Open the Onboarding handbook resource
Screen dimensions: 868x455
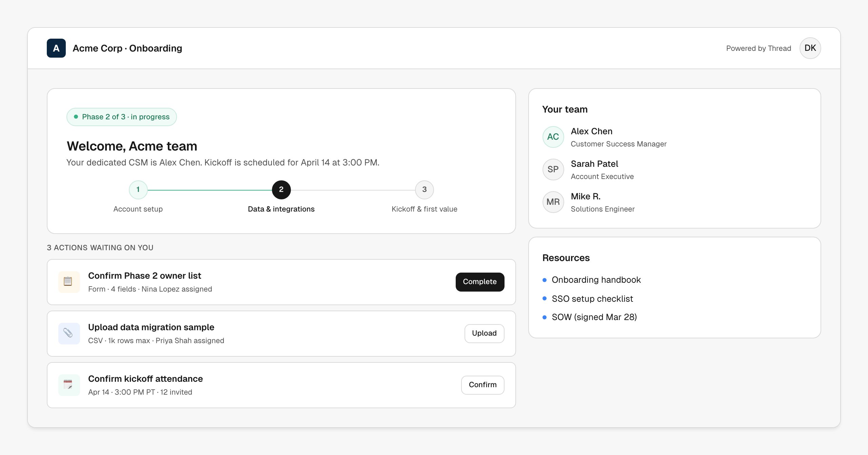[x=596, y=280]
